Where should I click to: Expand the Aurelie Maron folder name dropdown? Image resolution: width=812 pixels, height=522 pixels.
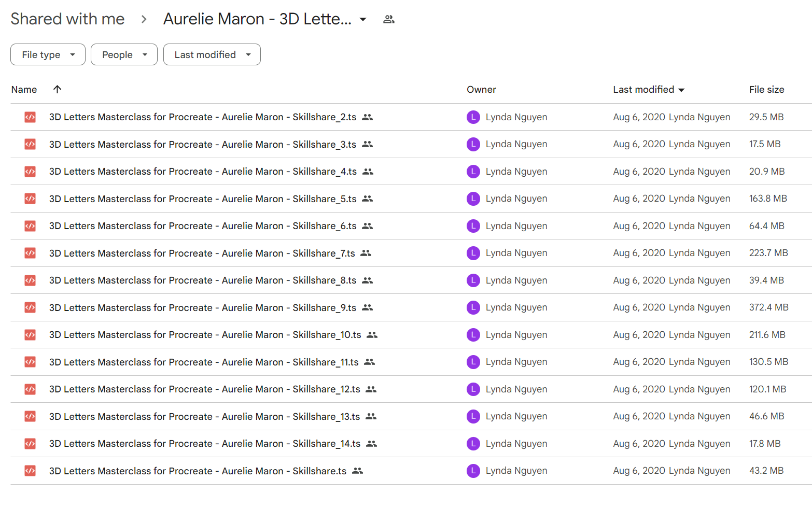tap(363, 20)
